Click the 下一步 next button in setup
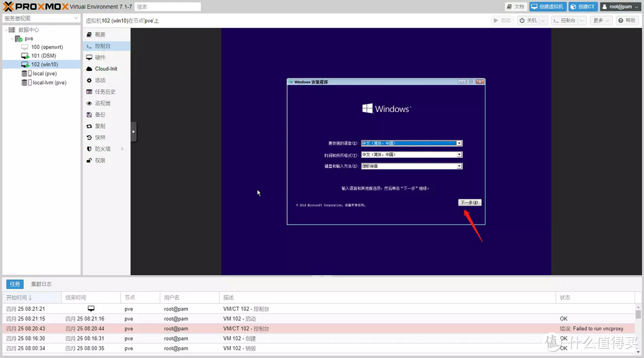The width and height of the screenshot is (644, 358). click(469, 203)
